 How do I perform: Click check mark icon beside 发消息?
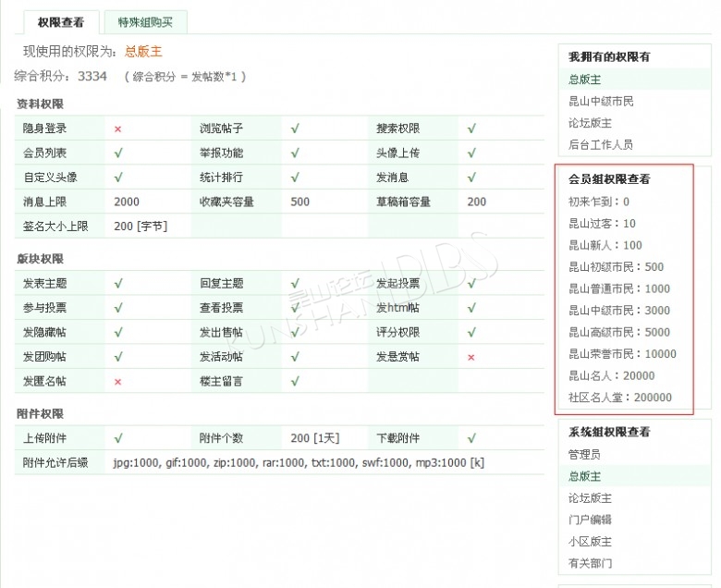[471, 178]
